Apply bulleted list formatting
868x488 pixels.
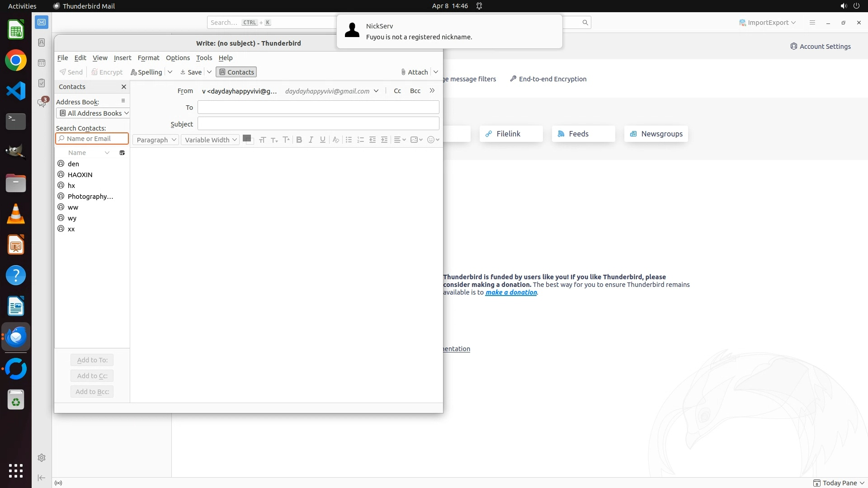tap(349, 140)
